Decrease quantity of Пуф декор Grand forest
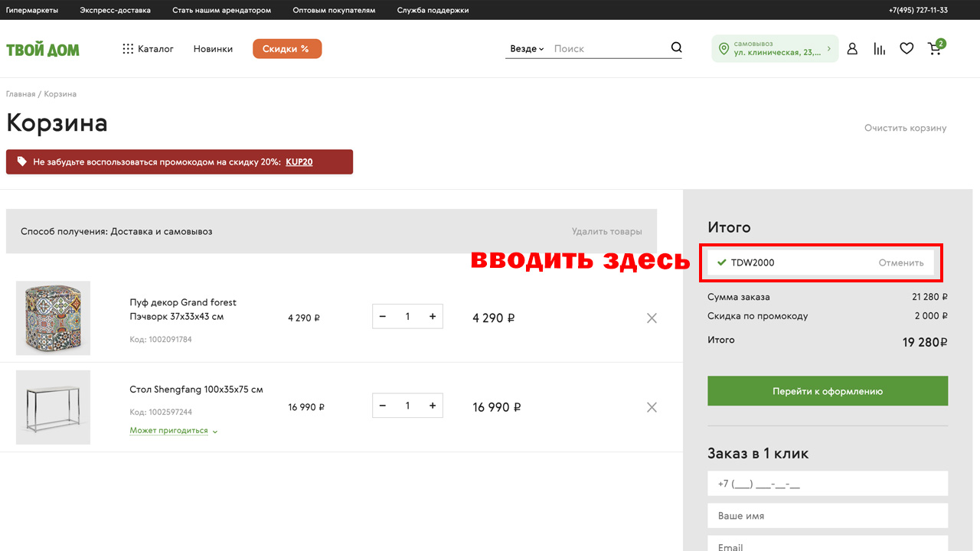 [x=383, y=317]
